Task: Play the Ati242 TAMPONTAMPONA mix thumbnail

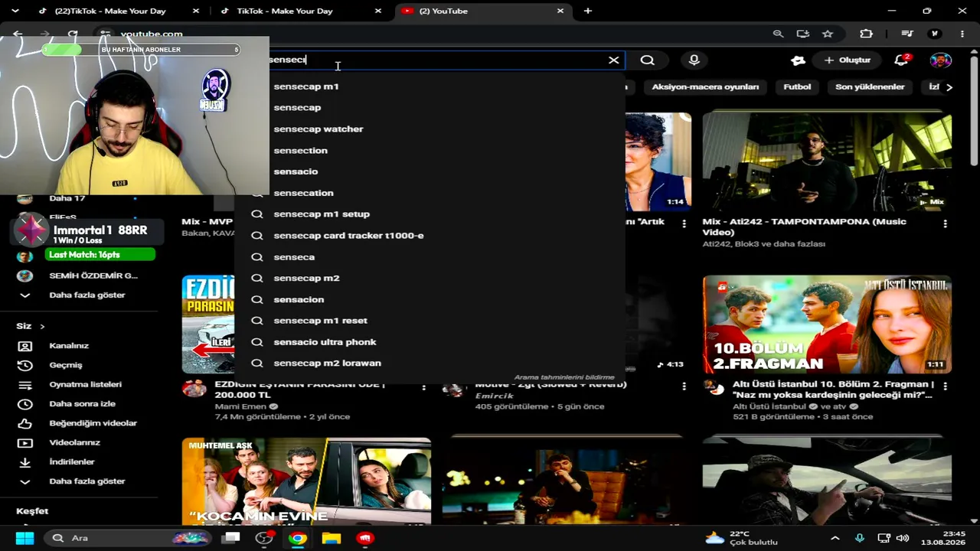Action: pyautogui.click(x=827, y=161)
